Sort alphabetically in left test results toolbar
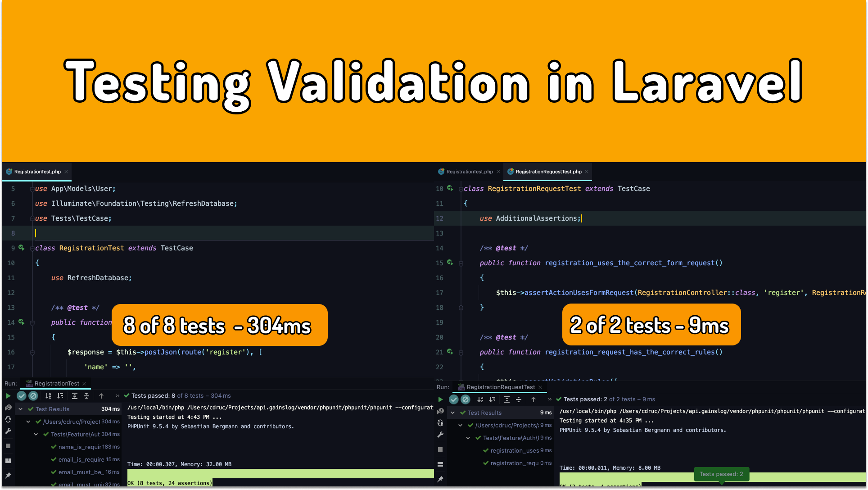 [48, 396]
